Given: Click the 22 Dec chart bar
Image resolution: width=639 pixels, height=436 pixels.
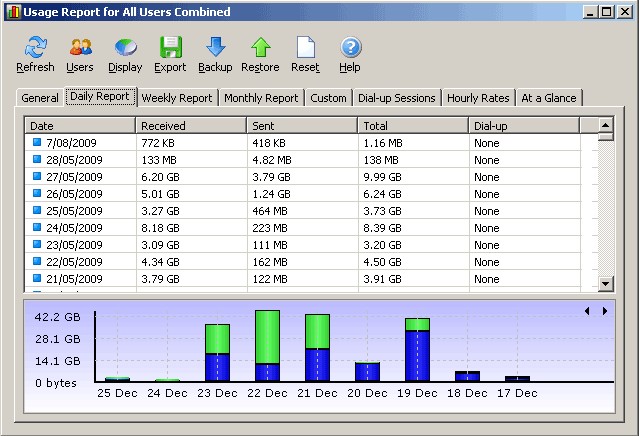Looking at the screenshot, I should click(267, 345).
